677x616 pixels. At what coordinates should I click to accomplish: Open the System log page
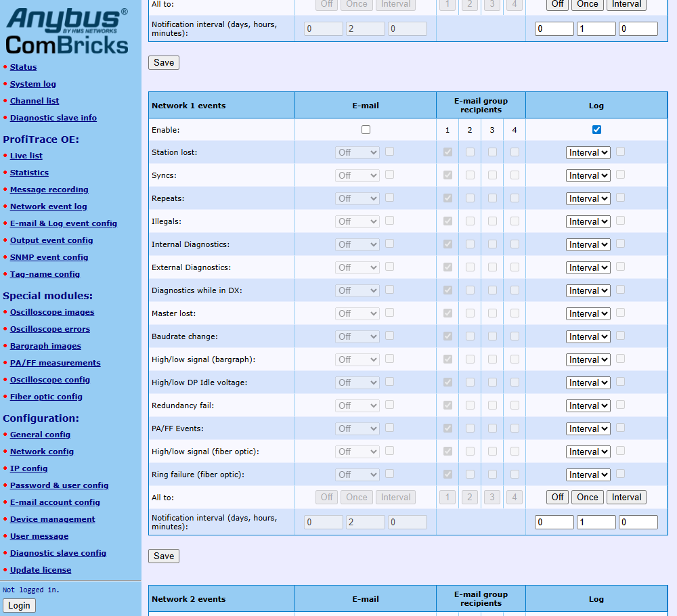pos(32,84)
